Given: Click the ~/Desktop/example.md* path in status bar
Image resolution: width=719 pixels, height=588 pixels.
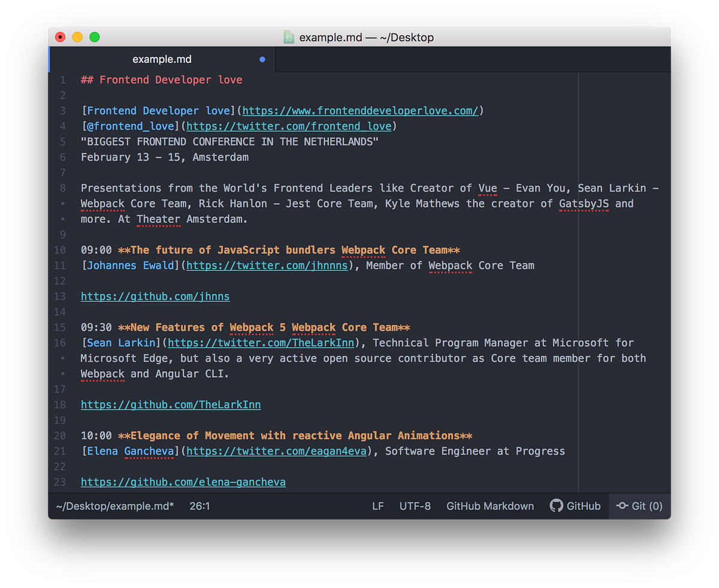Looking at the screenshot, I should pyautogui.click(x=114, y=506).
